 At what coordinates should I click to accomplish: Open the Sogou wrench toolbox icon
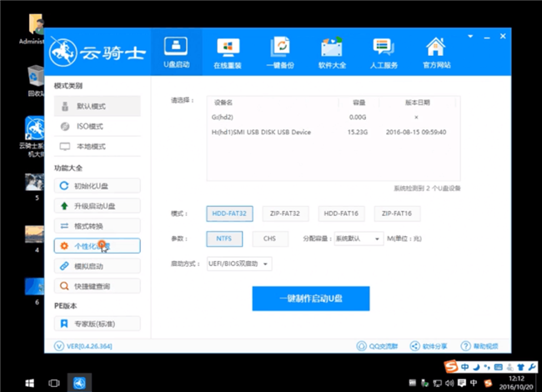click(532, 367)
